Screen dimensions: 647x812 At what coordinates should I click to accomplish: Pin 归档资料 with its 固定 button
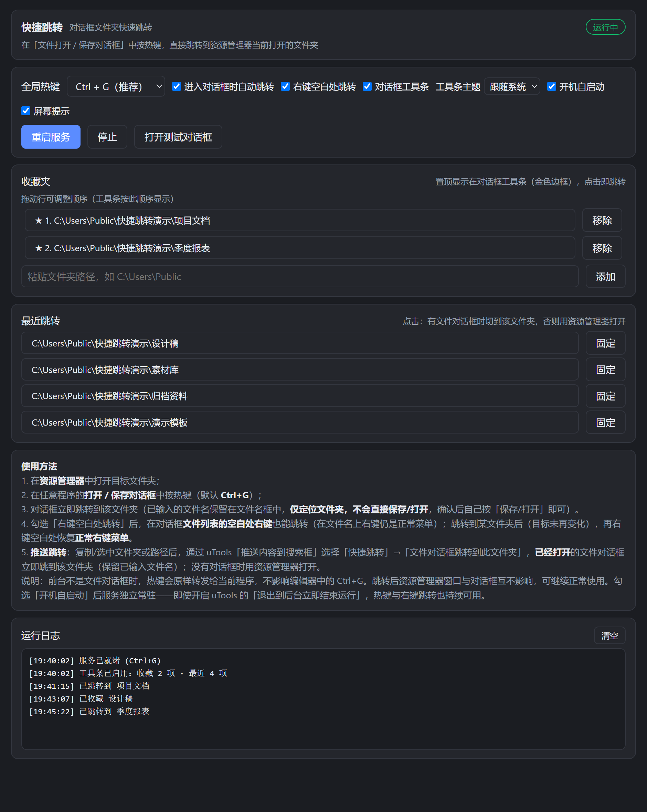tap(605, 396)
